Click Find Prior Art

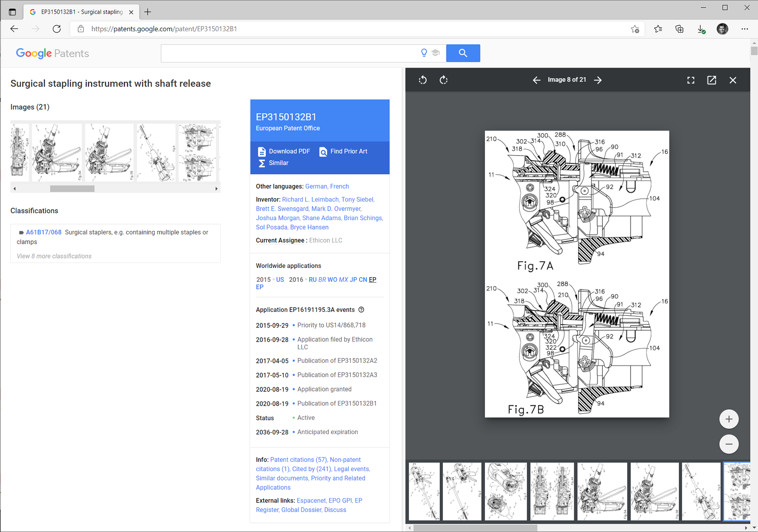(x=343, y=152)
